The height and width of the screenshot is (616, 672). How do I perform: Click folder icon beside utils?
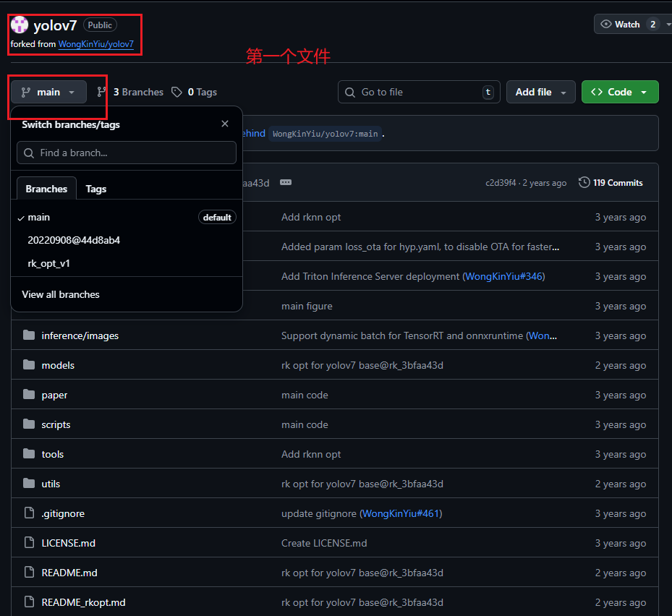pos(29,483)
